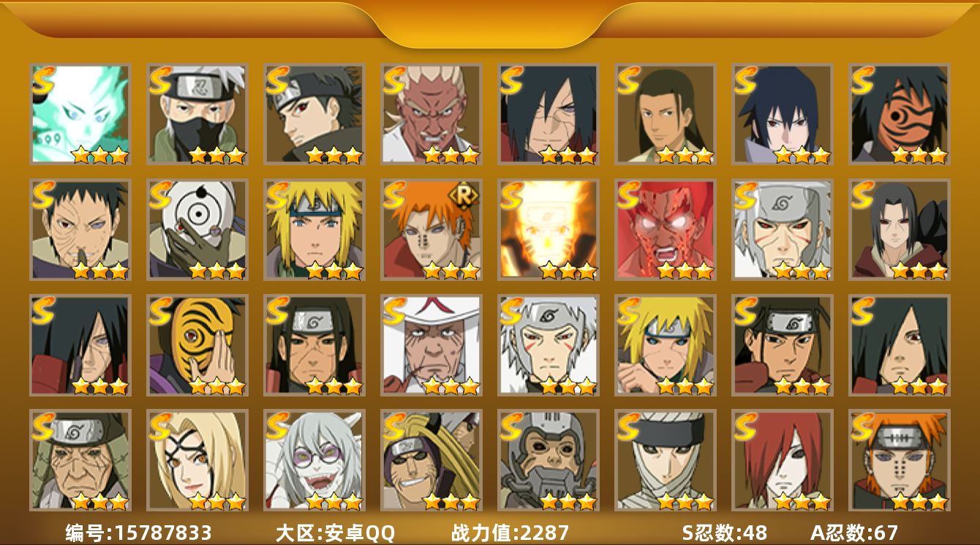Select Kabuto's white snake sage portrait
The height and width of the screenshot is (545, 980).
pyautogui.click(x=314, y=460)
